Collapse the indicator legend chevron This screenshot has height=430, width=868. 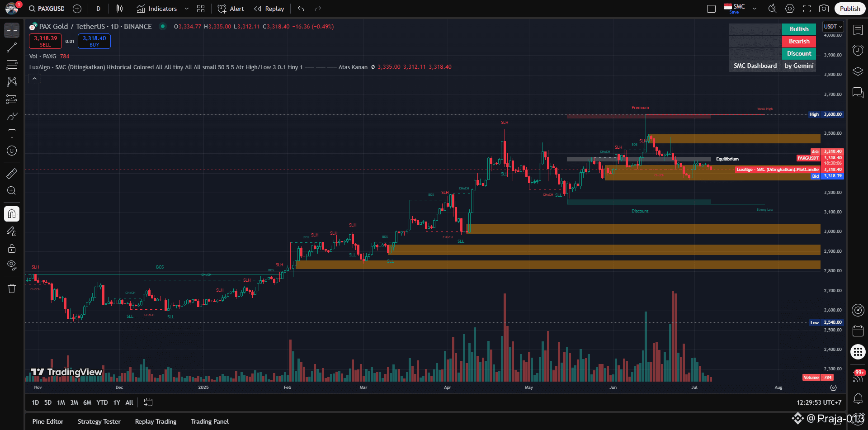pyautogui.click(x=34, y=79)
